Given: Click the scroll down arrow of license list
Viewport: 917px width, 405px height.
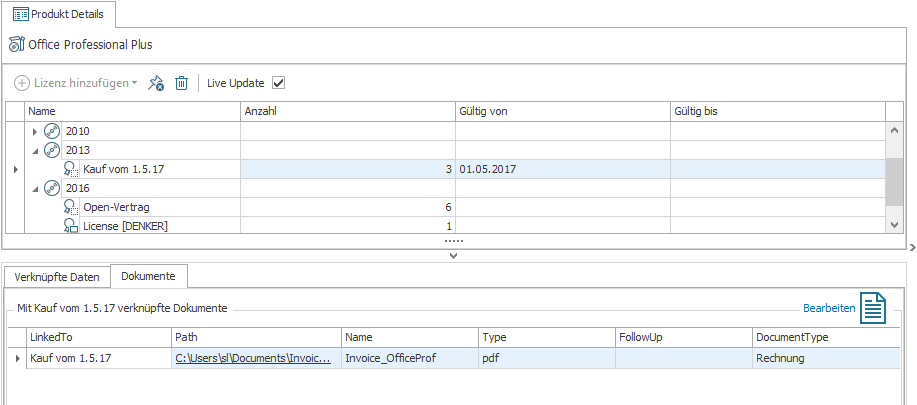Looking at the screenshot, I should pos(894,224).
